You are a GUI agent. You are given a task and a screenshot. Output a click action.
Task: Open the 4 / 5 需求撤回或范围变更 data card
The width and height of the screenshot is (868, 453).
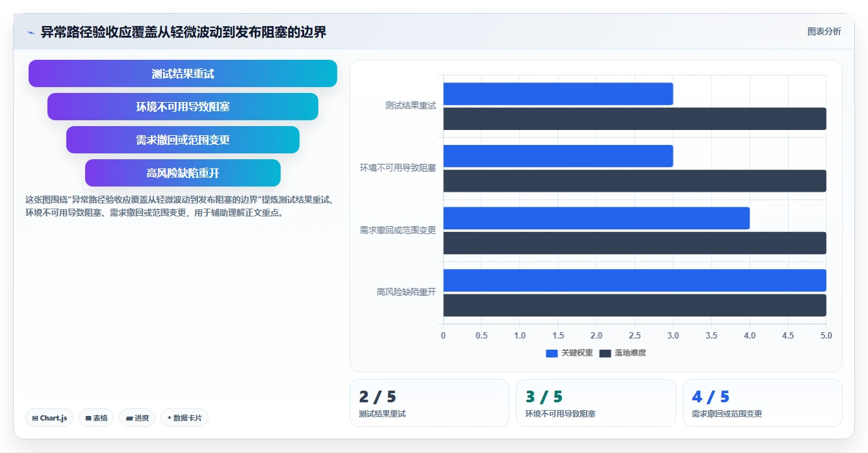763,403
